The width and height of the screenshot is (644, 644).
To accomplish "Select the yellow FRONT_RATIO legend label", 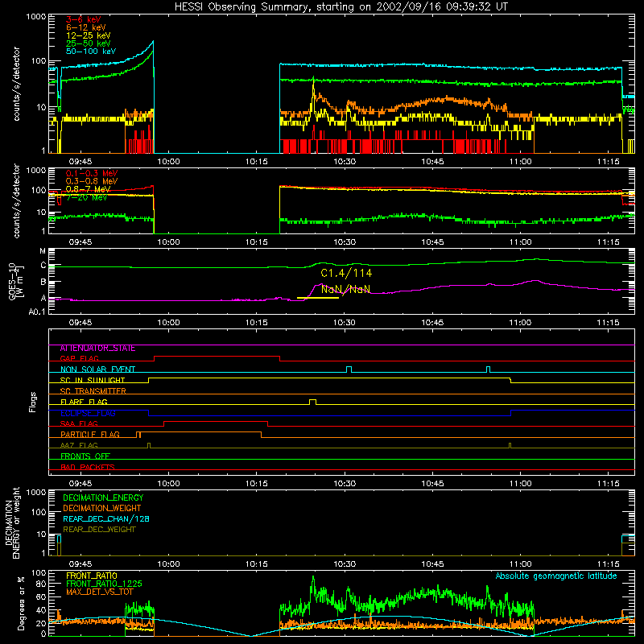I will tap(92, 576).
